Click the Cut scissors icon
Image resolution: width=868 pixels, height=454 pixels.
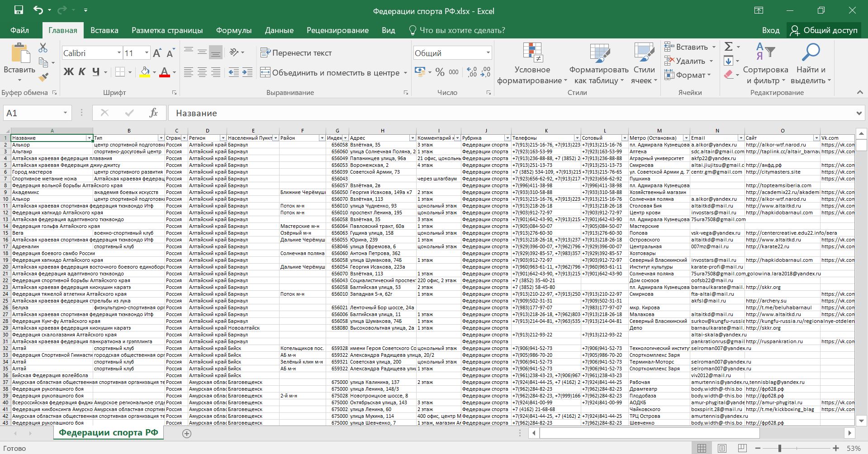[43, 47]
